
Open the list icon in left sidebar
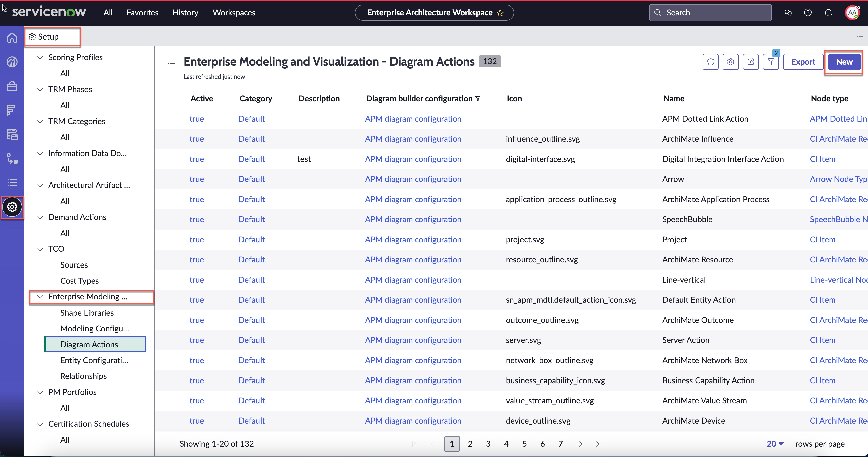(x=12, y=182)
